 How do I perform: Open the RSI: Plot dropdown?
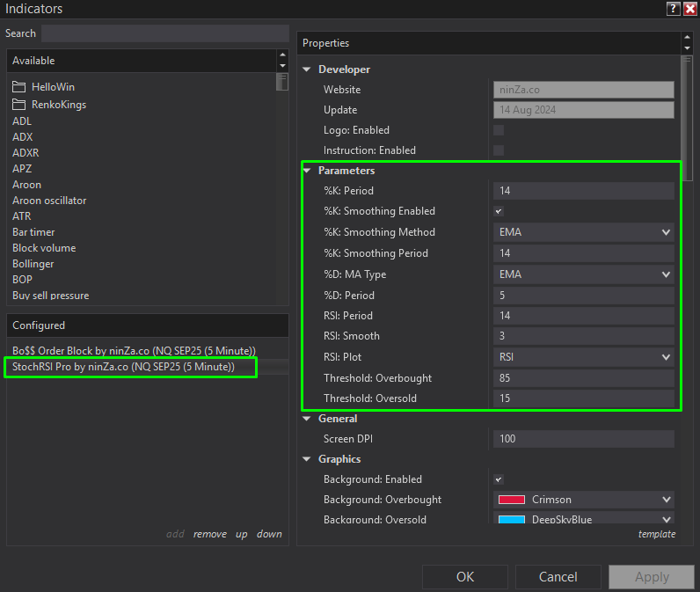click(x=584, y=357)
